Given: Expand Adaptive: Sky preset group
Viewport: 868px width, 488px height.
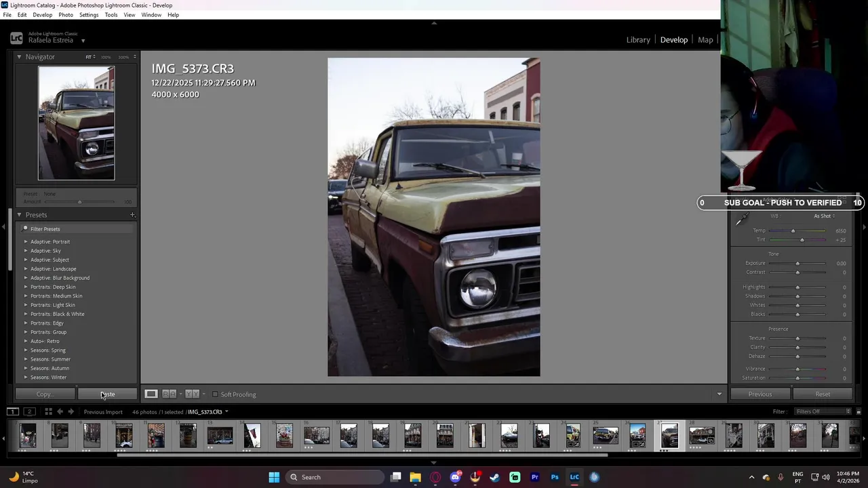Looking at the screenshot, I should tap(26, 251).
